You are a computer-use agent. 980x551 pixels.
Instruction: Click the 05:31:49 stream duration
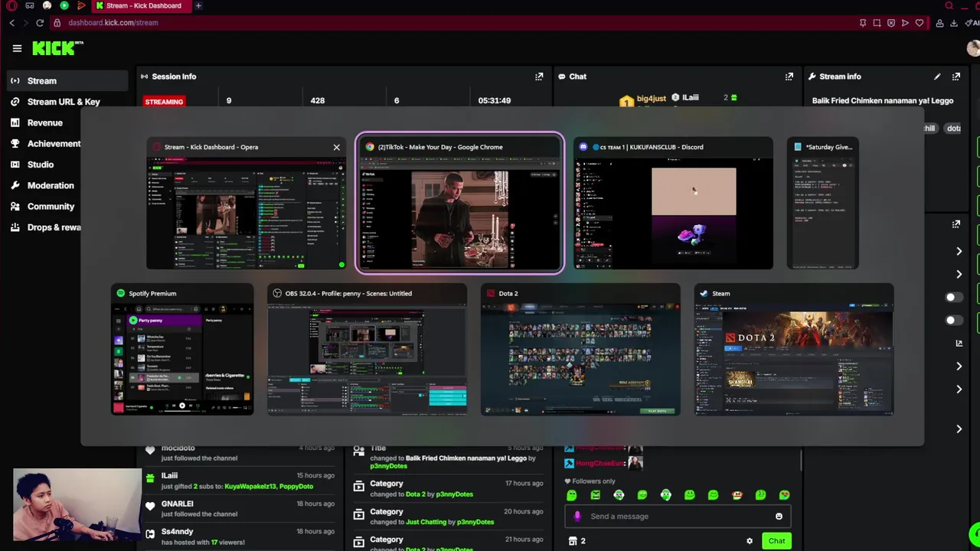(494, 100)
